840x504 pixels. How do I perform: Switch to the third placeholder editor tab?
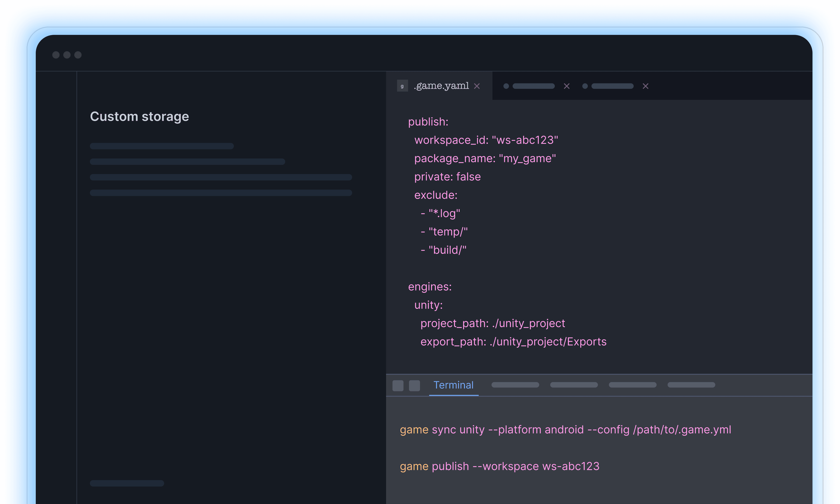tap(612, 86)
